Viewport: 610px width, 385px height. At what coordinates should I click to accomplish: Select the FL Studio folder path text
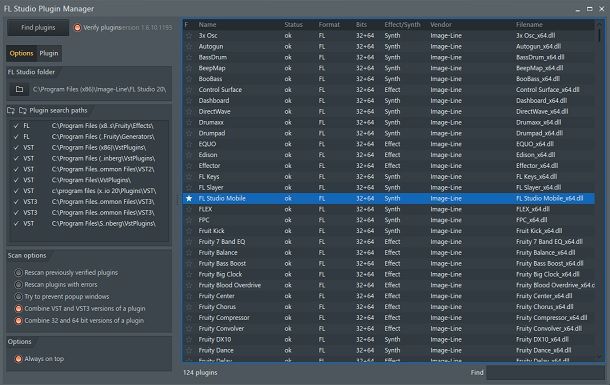pyautogui.click(x=99, y=89)
